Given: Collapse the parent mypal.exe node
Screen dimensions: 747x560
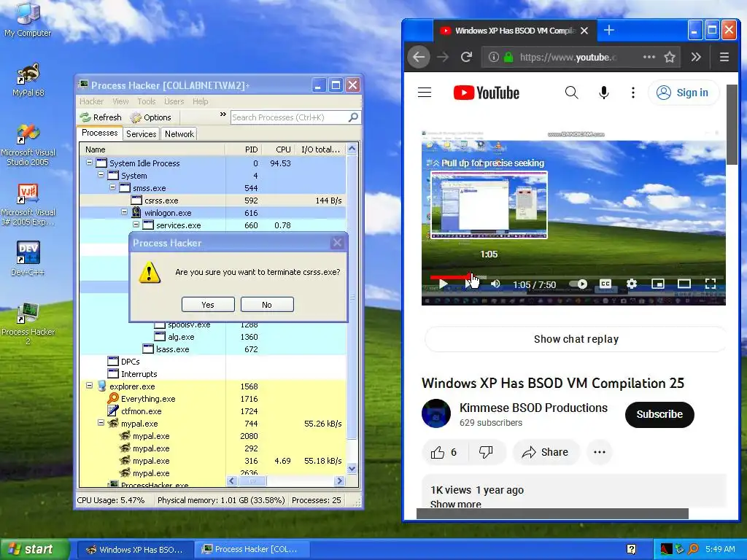Looking at the screenshot, I should coord(101,422).
